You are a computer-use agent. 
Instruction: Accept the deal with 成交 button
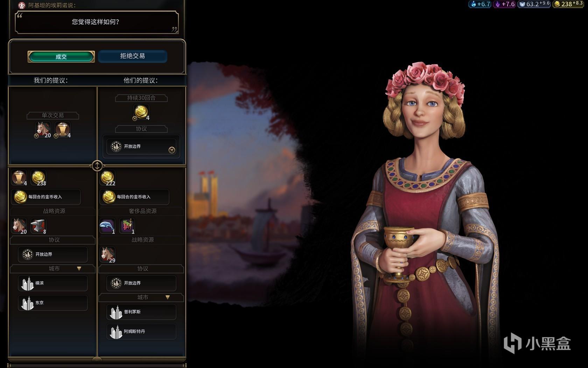[x=61, y=56]
